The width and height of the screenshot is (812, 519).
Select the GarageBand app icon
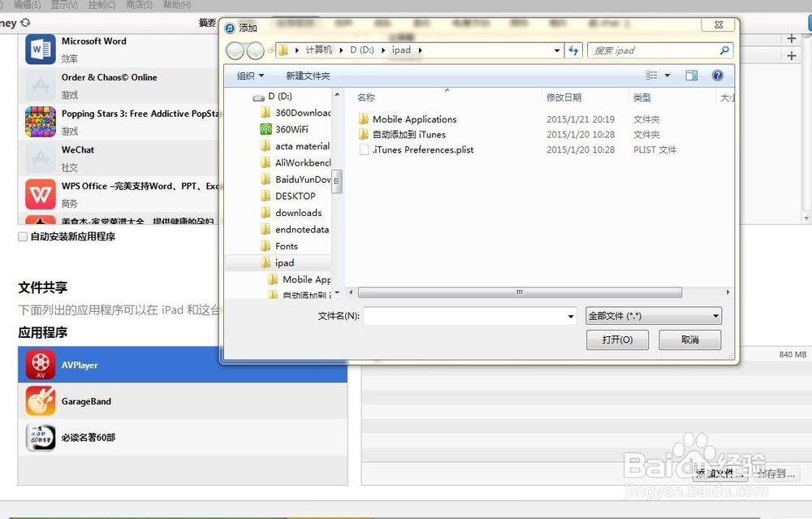coord(40,401)
